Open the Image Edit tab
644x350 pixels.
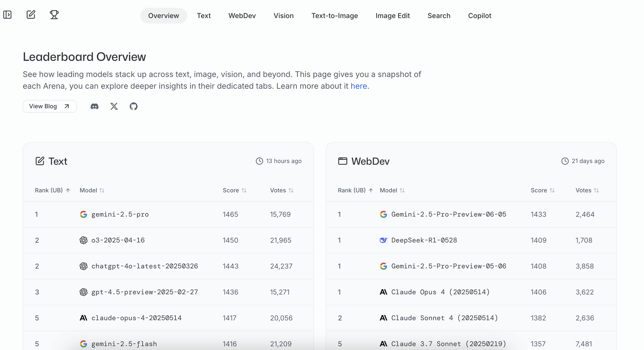392,16
